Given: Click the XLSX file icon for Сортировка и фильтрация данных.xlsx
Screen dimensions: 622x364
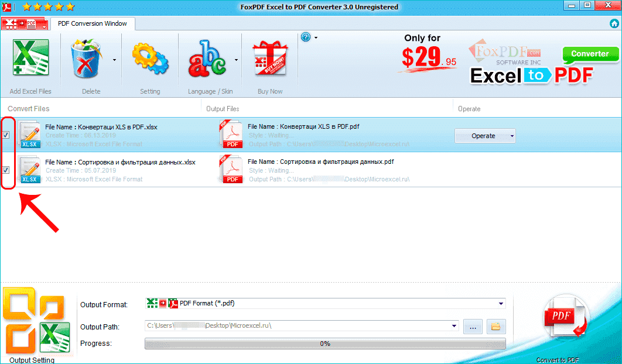Looking at the screenshot, I should click(30, 170).
